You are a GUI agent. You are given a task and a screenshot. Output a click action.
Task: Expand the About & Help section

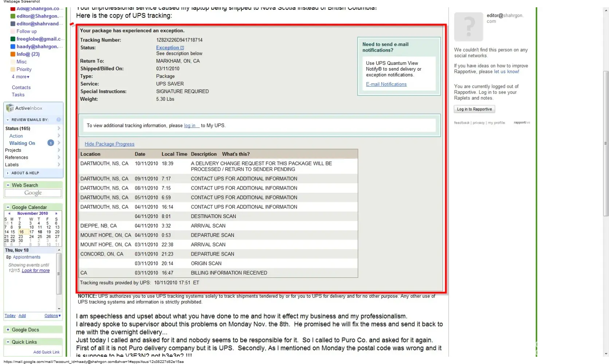pos(8,173)
